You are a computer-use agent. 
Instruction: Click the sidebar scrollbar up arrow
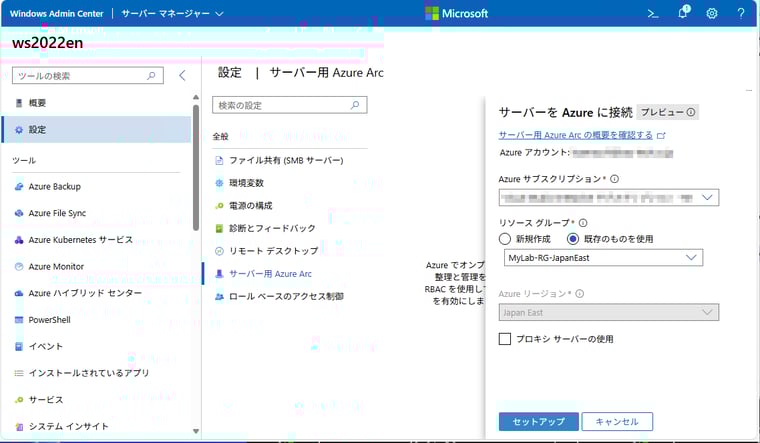point(196,97)
